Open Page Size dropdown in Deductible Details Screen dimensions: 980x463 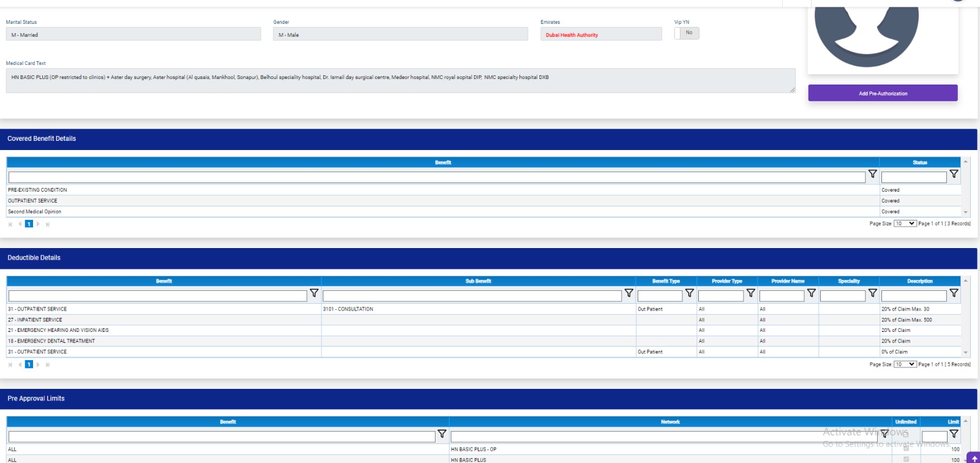click(x=905, y=364)
